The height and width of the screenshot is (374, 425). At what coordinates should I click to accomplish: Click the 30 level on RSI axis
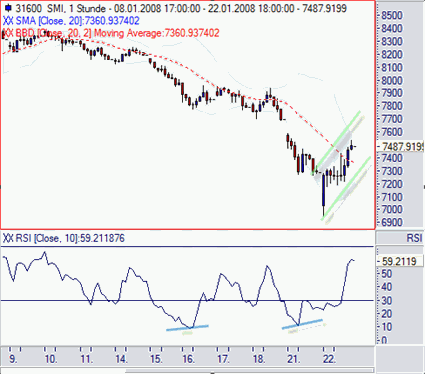(x=387, y=301)
